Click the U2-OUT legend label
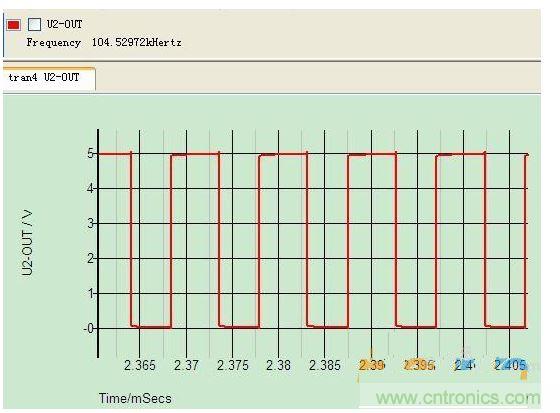Screen dimensions: 560x413 coord(65,24)
